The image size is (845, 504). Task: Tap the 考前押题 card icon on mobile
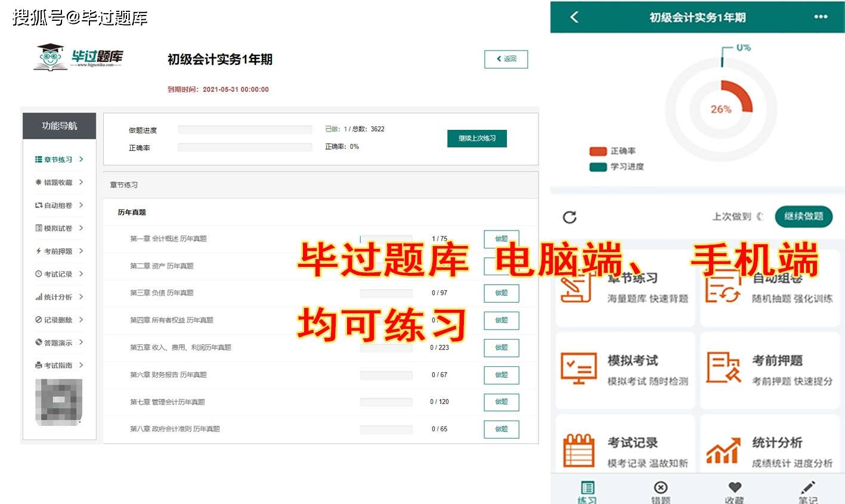pos(723,369)
